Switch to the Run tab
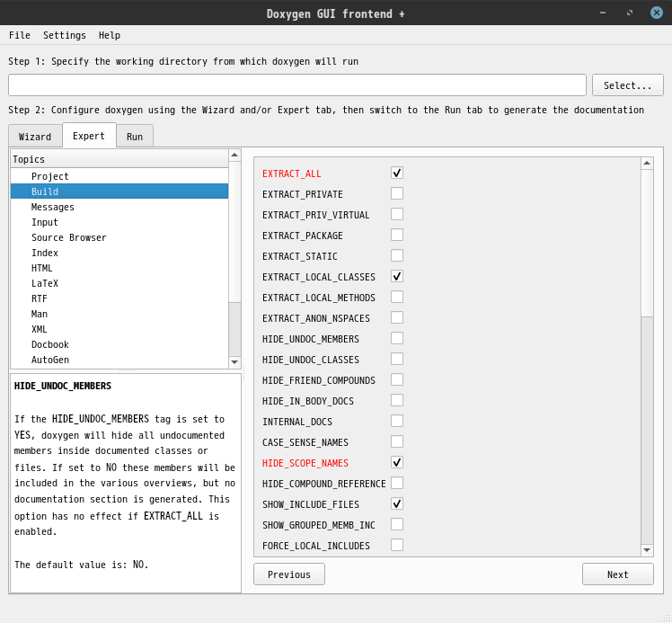Viewport: 672px width, 623px height. point(135,137)
